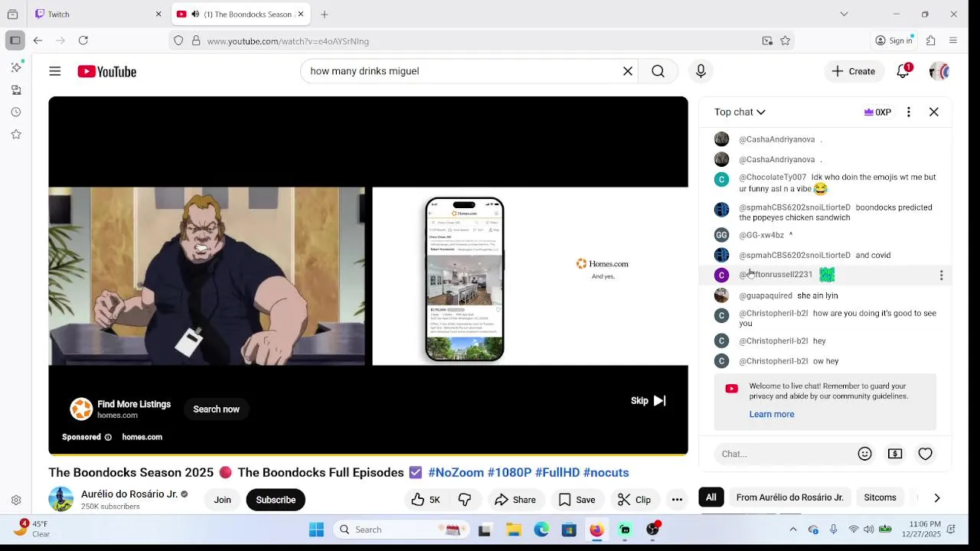Close the Twitch tab

[x=158, y=14]
